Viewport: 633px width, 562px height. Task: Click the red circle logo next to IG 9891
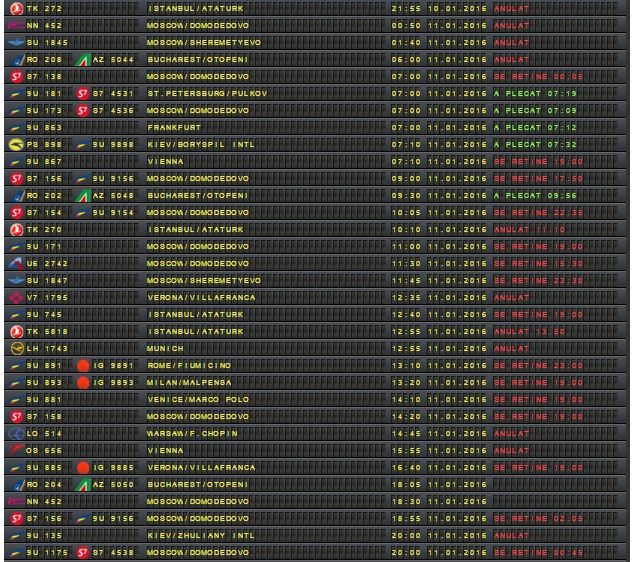pyautogui.click(x=83, y=366)
